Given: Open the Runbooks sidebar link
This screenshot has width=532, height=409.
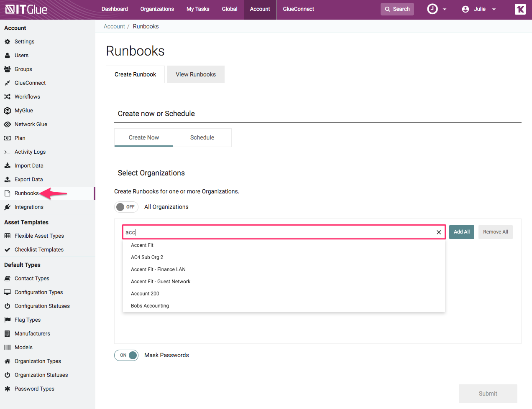Looking at the screenshot, I should tap(26, 193).
